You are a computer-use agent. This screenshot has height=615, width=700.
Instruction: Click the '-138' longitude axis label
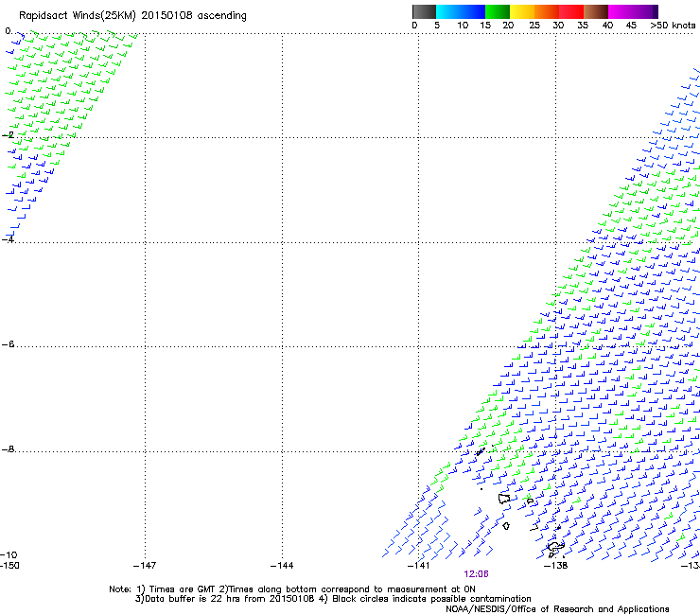556,566
